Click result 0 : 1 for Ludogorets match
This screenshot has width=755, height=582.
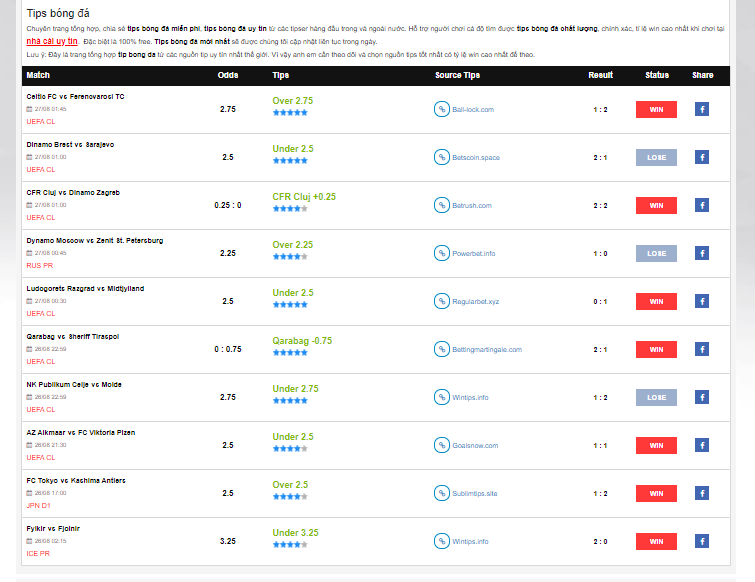[x=600, y=302]
